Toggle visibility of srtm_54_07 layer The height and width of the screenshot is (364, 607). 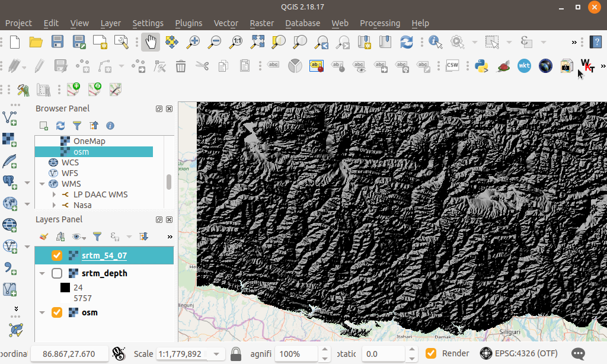point(57,255)
